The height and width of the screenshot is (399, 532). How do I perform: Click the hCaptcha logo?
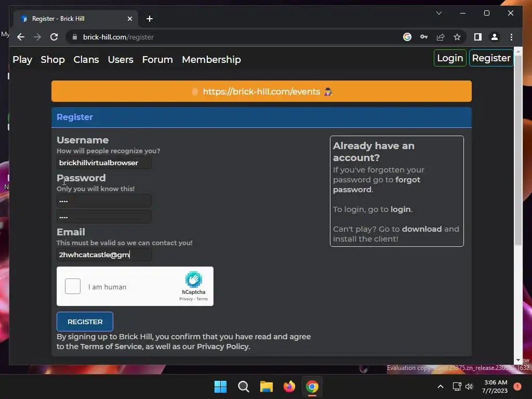[x=193, y=279]
